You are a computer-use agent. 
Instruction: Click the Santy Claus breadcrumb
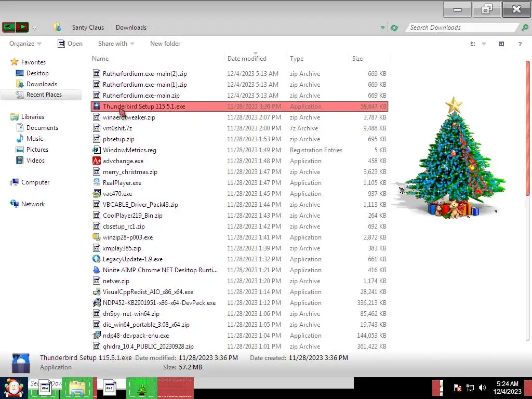point(88,28)
